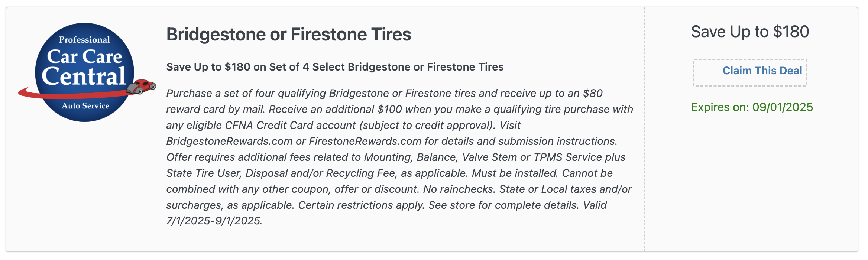Viewport: 868px width, 260px height.
Task: Click the Expires on: 09/01/2025 text
Action: pos(752,107)
